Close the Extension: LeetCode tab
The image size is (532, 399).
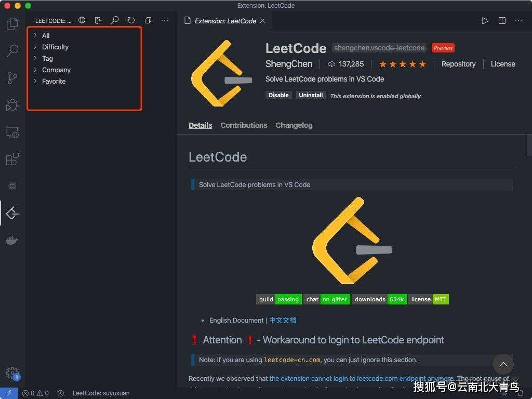[262, 21]
